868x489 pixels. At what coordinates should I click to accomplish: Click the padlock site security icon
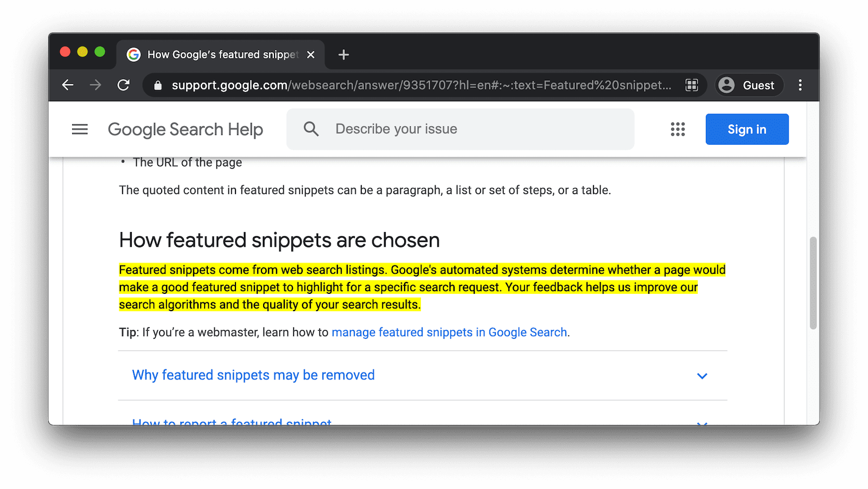[158, 85]
